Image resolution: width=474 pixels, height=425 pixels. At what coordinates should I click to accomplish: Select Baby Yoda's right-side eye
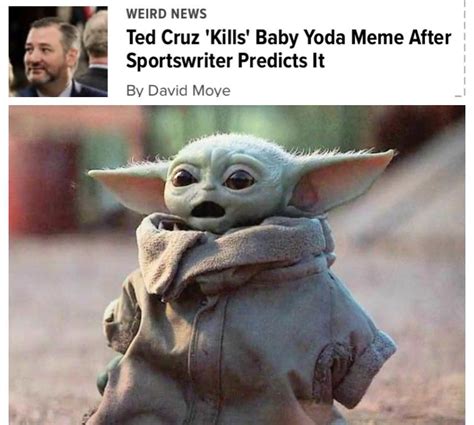tap(239, 180)
